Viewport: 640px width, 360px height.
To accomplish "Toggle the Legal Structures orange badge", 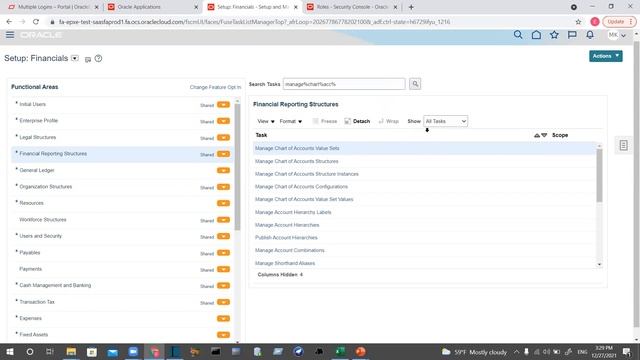I will (223, 138).
